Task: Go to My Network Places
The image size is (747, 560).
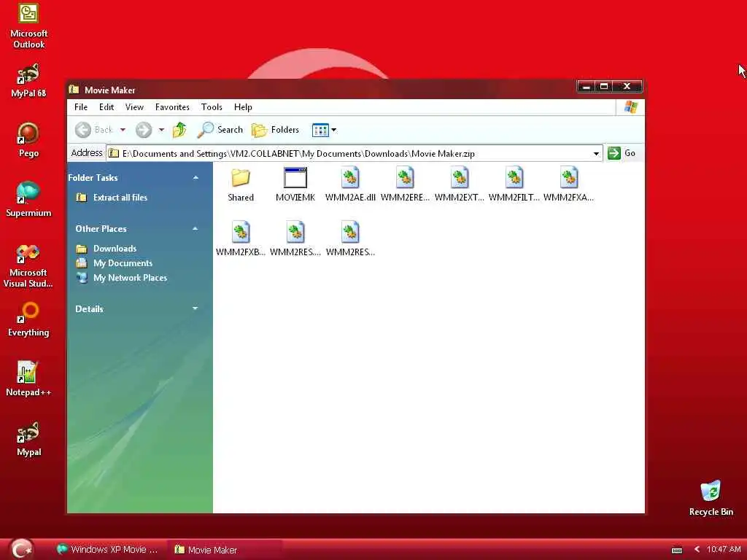Action: pos(130,278)
